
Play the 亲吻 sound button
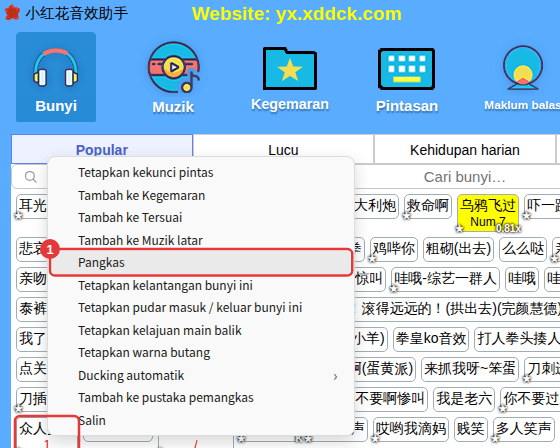tap(32, 278)
